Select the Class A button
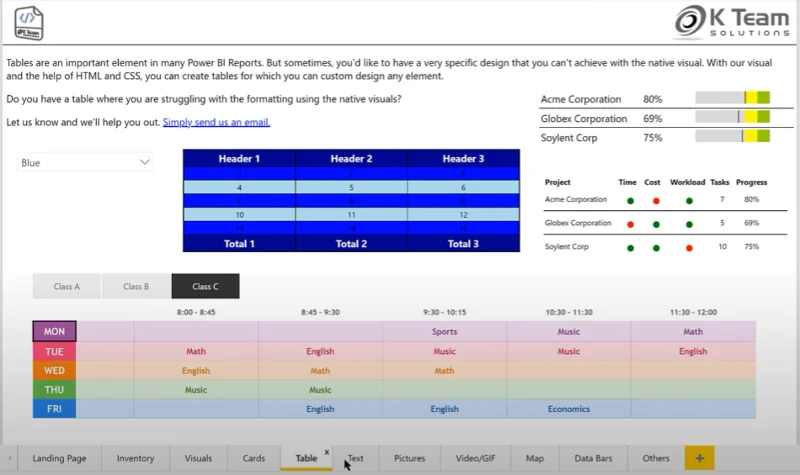This screenshot has height=475, width=800. coord(67,286)
